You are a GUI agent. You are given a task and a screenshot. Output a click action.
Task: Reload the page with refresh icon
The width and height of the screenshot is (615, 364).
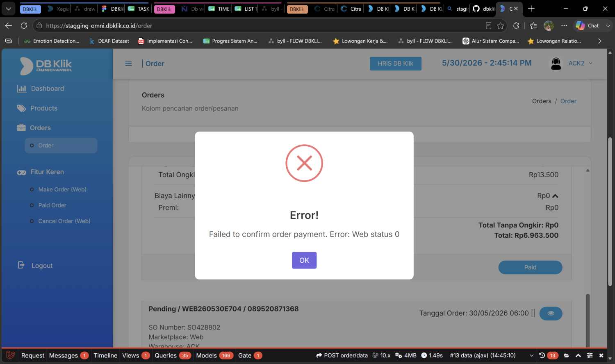(x=24, y=25)
